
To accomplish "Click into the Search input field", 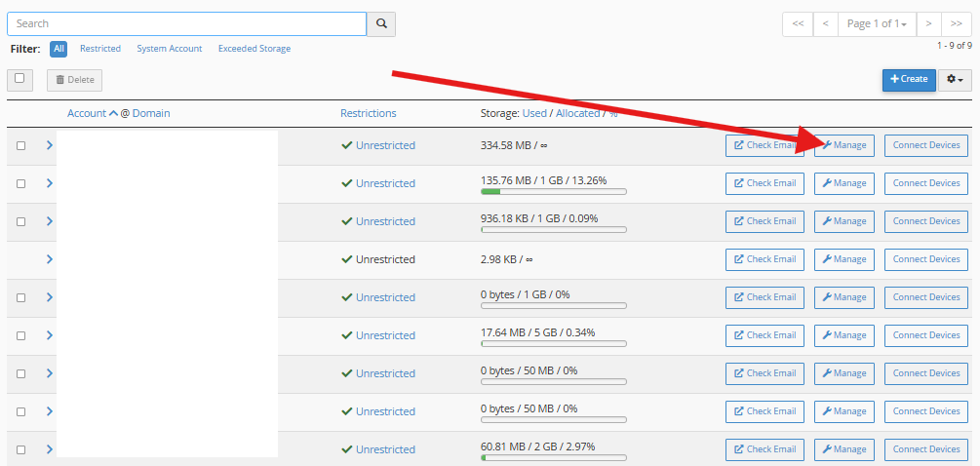I will 185,23.
